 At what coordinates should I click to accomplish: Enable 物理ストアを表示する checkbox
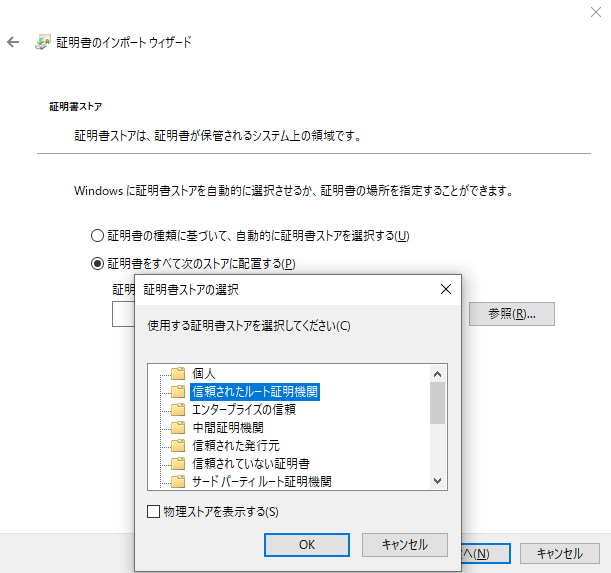[154, 511]
